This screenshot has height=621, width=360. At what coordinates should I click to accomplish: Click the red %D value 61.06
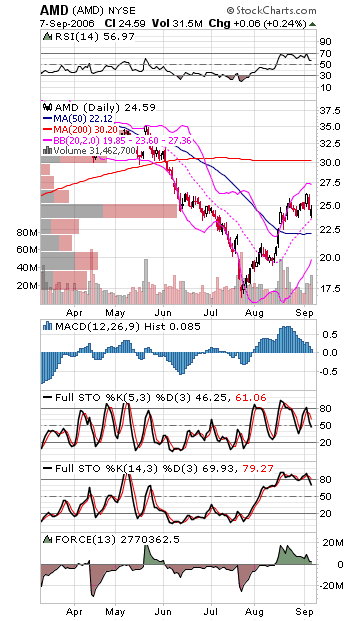(251, 398)
